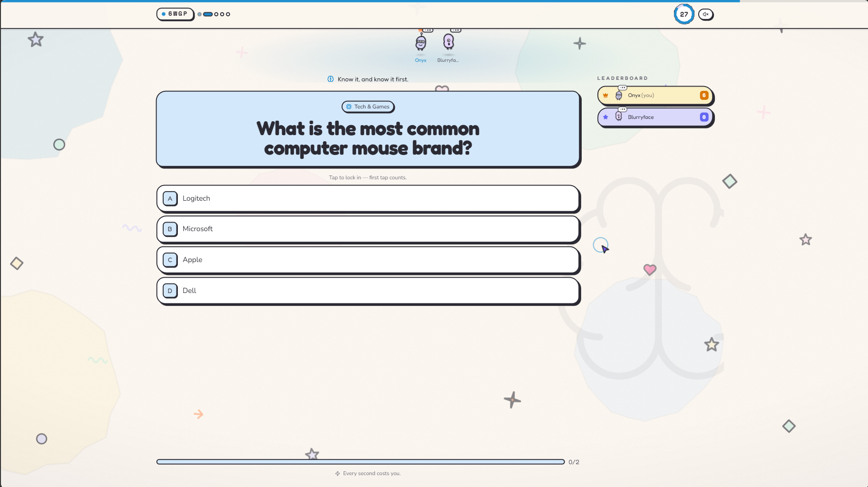Click 'Tap to lock in — first tap counts.' hint

pyautogui.click(x=368, y=177)
